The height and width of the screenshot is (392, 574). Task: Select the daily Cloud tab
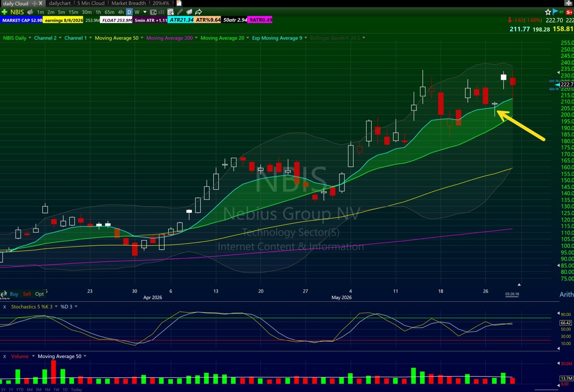16,3
